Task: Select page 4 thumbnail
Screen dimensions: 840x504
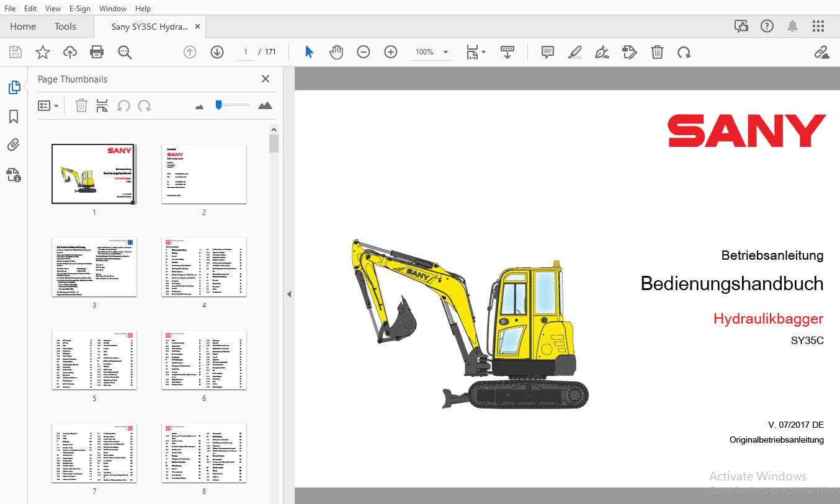Action: pyautogui.click(x=204, y=267)
